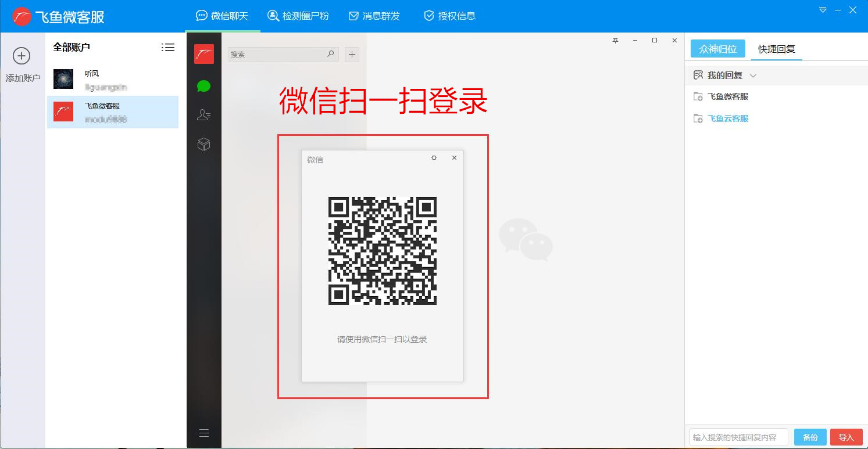This screenshot has height=449, width=868.
Task: Open the 飞鱼微客服 reply folder
Action: (728, 96)
